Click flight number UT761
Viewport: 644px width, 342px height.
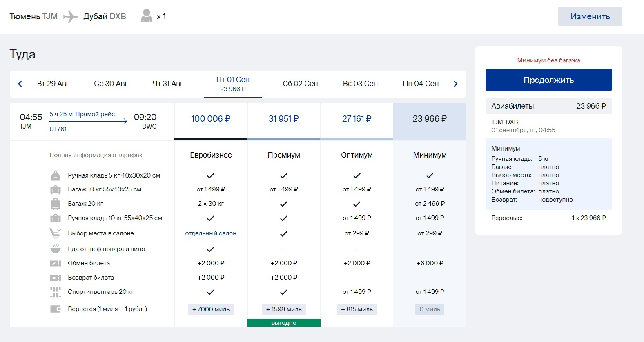[x=58, y=129]
